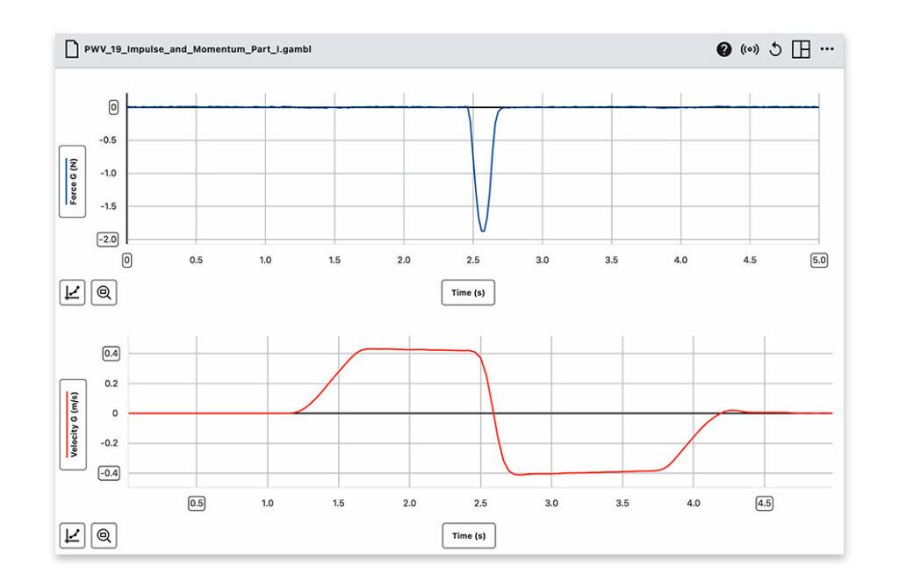This screenshot has height=588, width=899.
Task: Click the force curve minimum near -1.9 N
Action: point(483,231)
